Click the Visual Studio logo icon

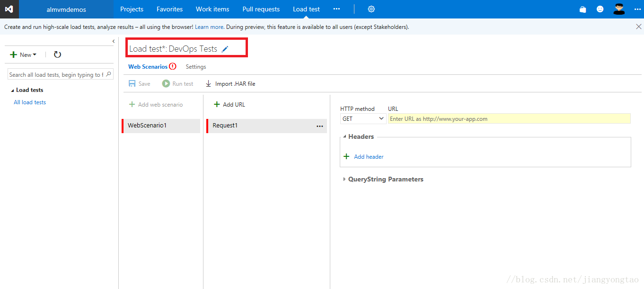tap(9, 9)
